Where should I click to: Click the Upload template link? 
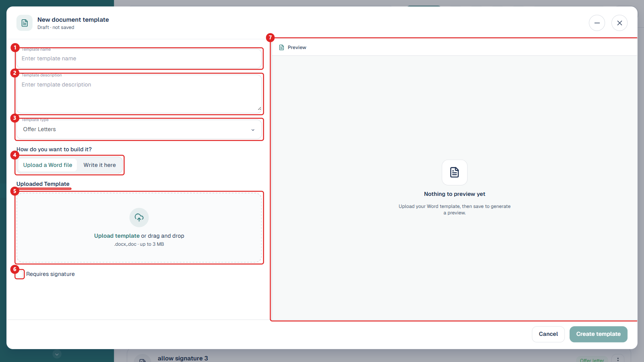(x=117, y=236)
